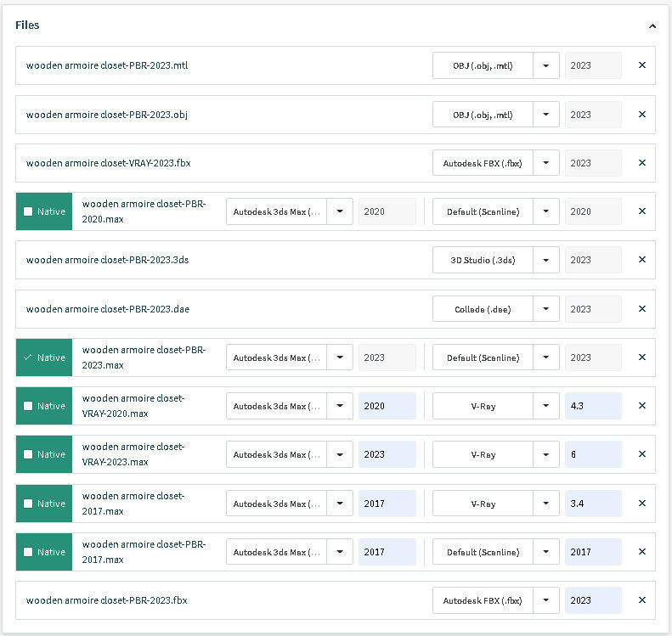Image resolution: width=672 pixels, height=636 pixels.
Task: Remove the closet-VRAY-2020.max file row
Action: (x=641, y=406)
